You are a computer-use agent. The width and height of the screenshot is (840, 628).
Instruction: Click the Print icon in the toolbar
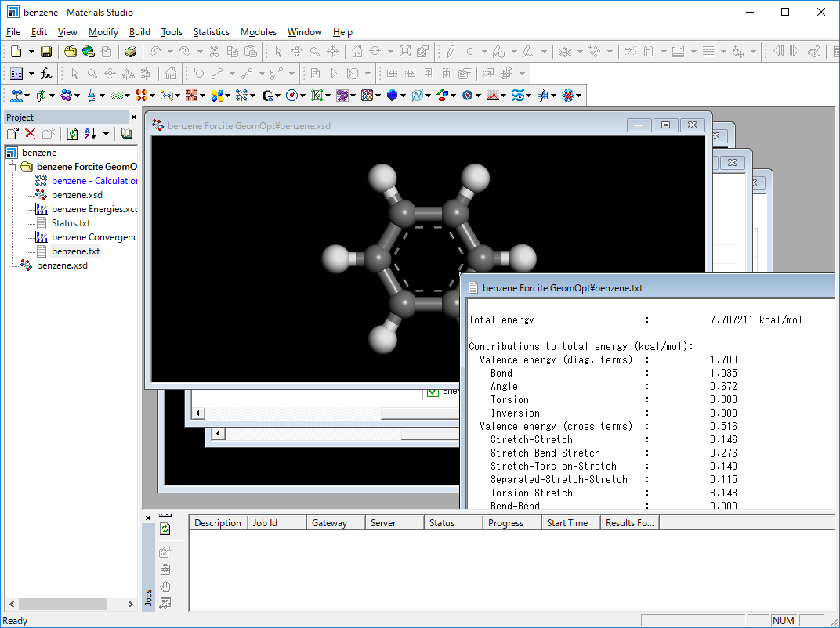[x=130, y=52]
